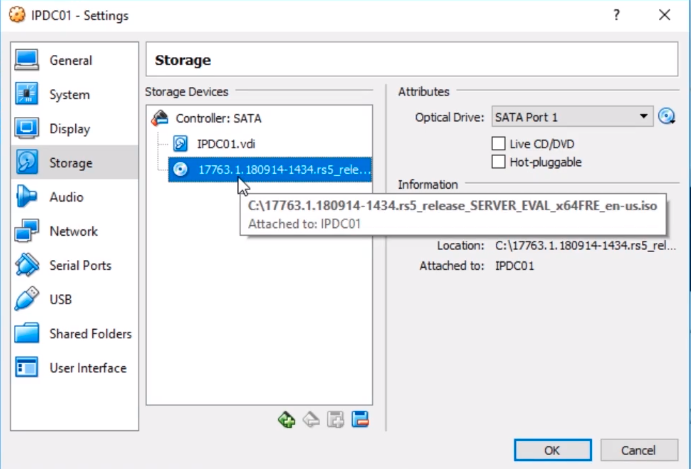Open the Shared Folders settings page
The width and height of the screenshot is (691, 469).
tap(89, 334)
